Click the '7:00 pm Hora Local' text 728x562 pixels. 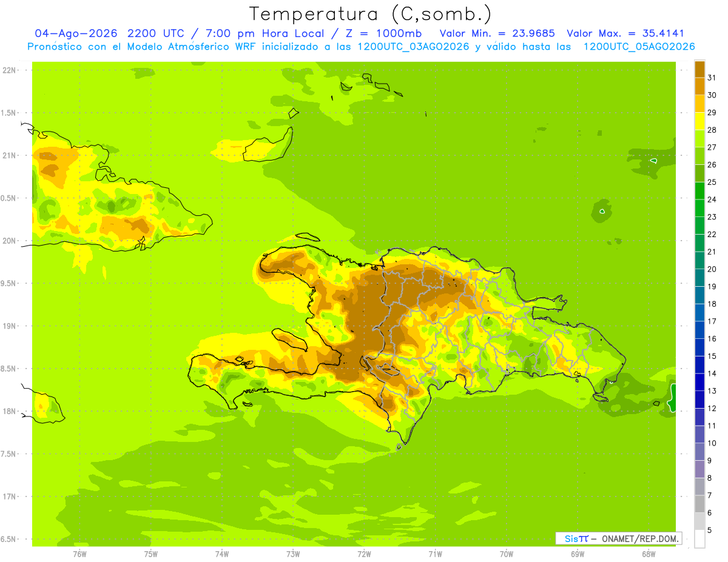click(265, 33)
